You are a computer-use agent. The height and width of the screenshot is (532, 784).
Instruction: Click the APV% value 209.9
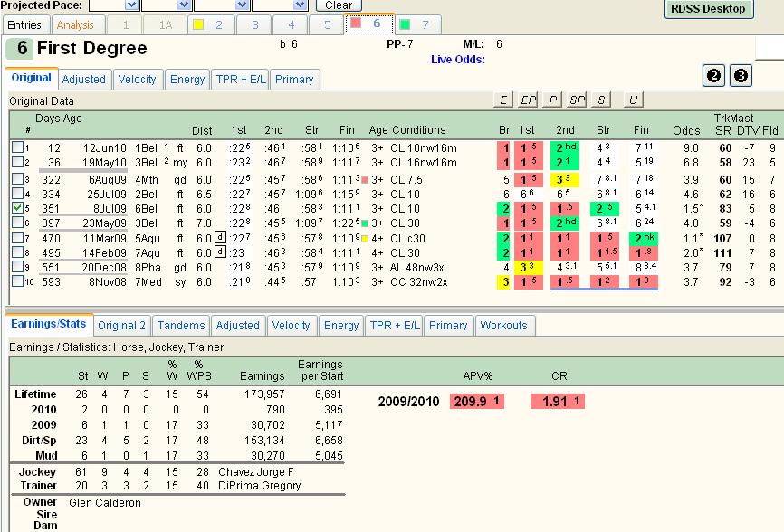click(x=476, y=401)
